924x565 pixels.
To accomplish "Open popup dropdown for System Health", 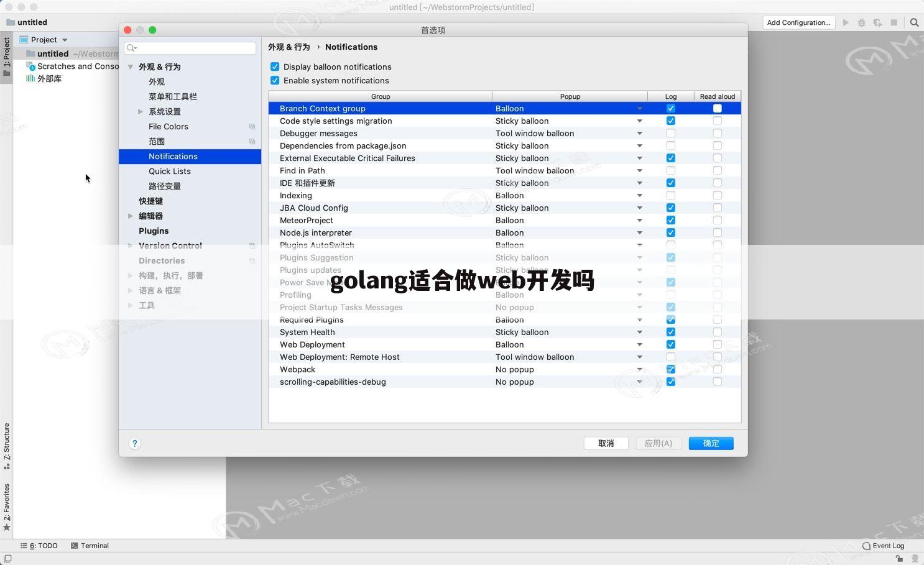I will pyautogui.click(x=639, y=333).
